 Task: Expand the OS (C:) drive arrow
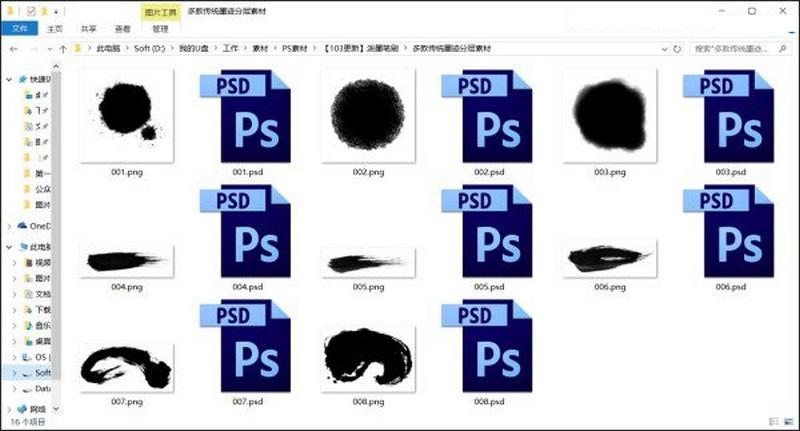[15, 357]
